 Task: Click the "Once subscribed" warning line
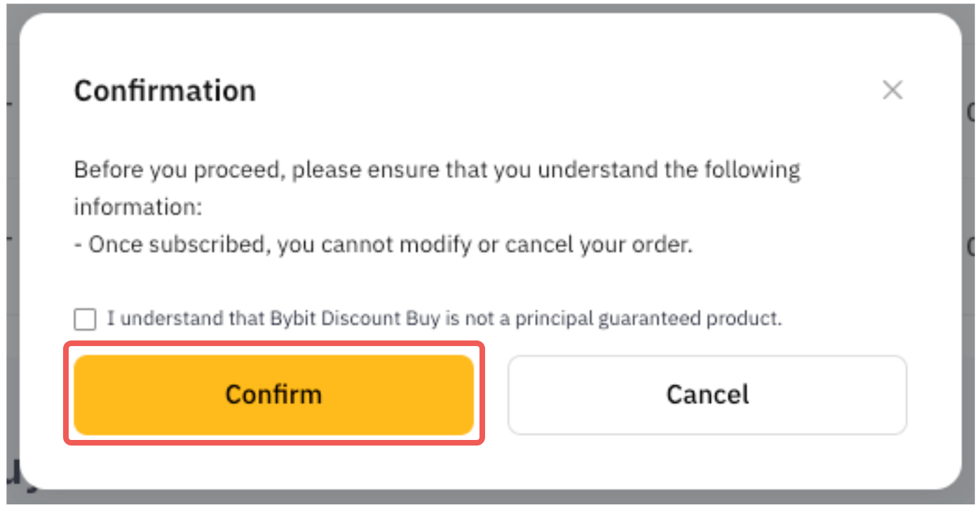(x=383, y=245)
